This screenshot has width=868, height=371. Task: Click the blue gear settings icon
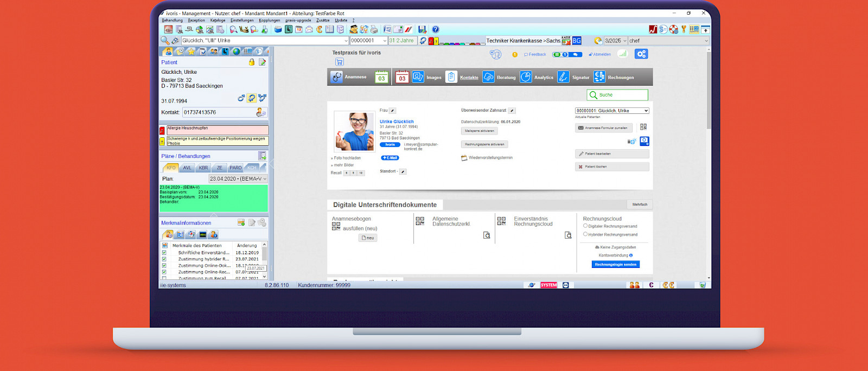[641, 54]
